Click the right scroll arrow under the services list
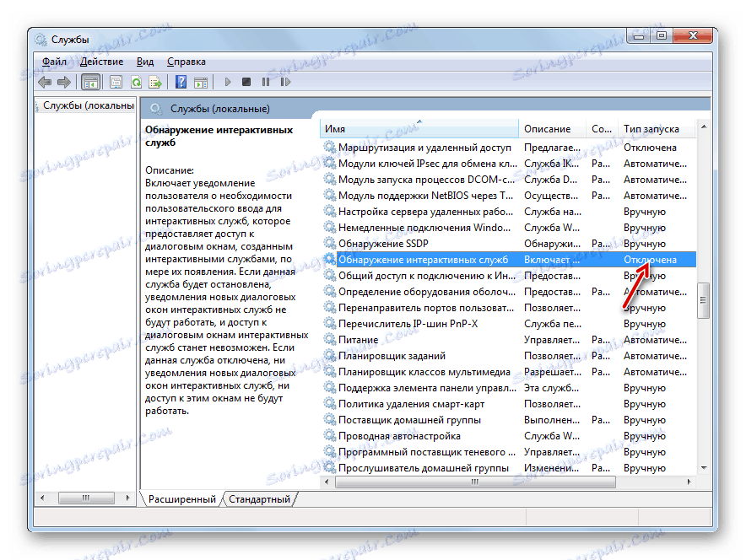Screen dimensions: 746x560 (689, 482)
